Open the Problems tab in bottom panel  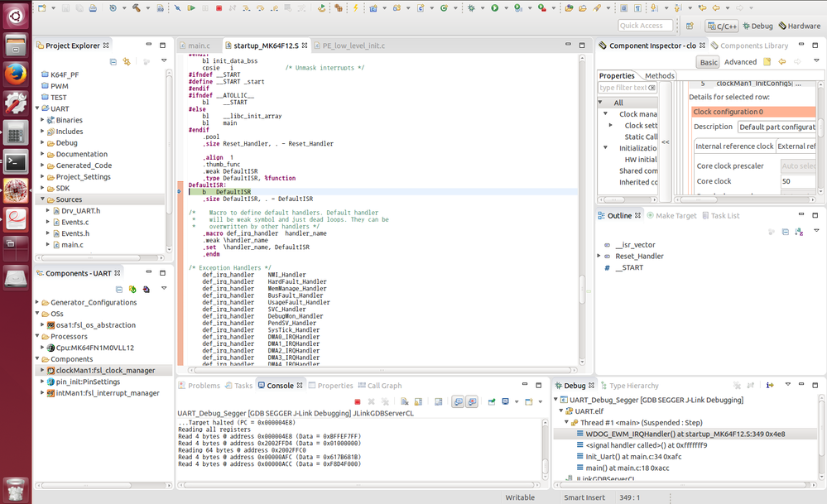coord(204,386)
